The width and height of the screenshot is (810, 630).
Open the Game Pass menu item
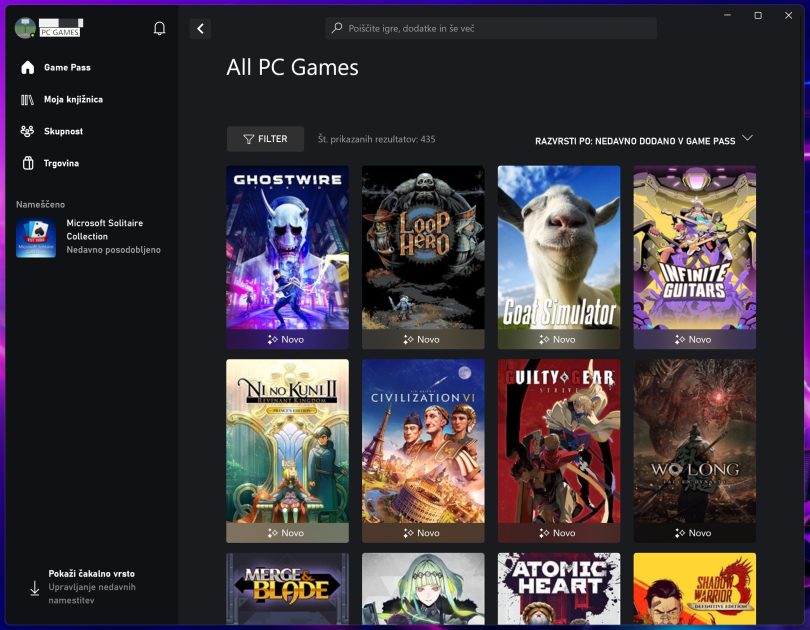click(x=67, y=68)
